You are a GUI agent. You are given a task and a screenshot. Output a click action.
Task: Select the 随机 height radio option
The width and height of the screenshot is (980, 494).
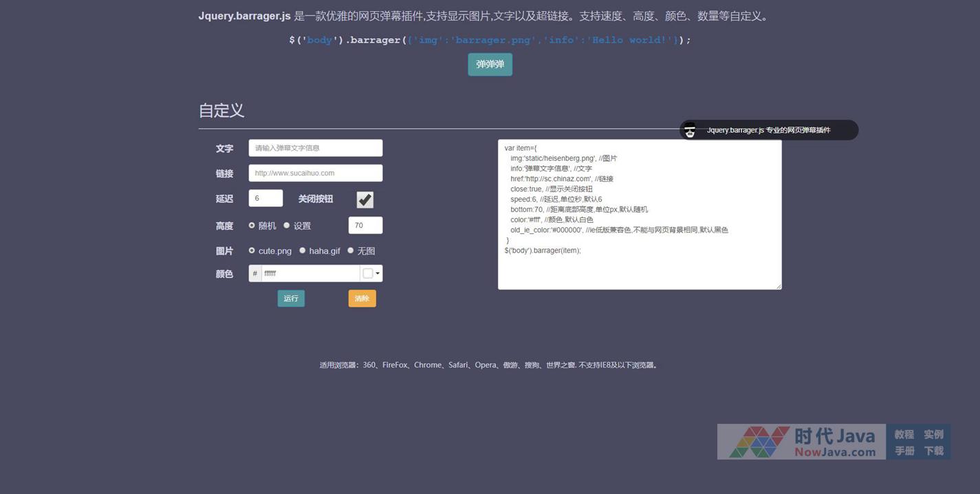click(252, 226)
